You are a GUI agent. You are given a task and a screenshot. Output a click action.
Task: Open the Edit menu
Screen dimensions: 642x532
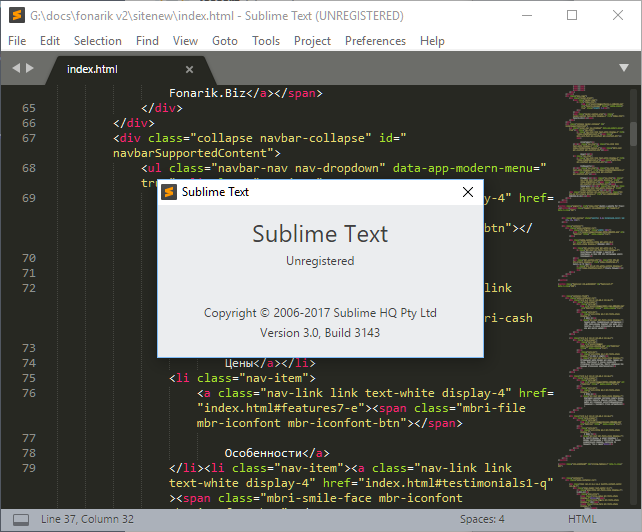point(50,41)
